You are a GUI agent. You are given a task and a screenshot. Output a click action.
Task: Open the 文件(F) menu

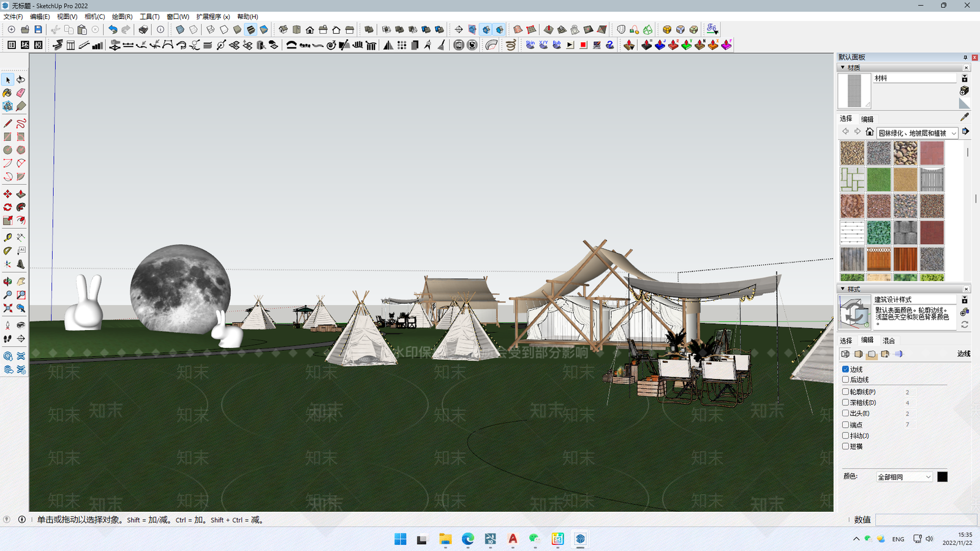click(x=13, y=17)
